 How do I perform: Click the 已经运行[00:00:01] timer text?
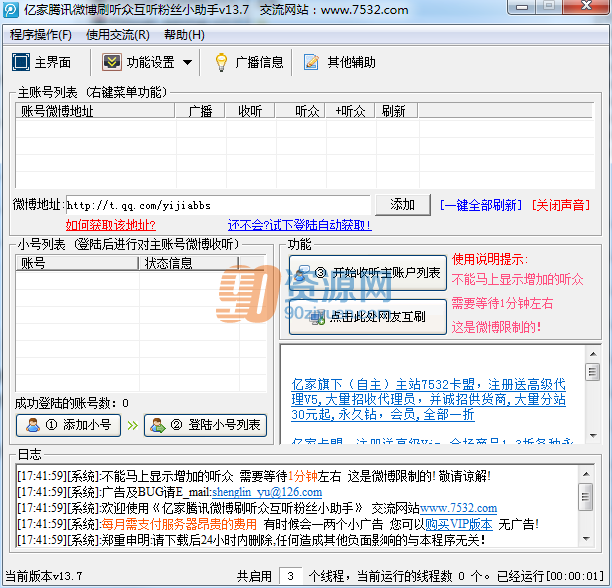(550, 576)
